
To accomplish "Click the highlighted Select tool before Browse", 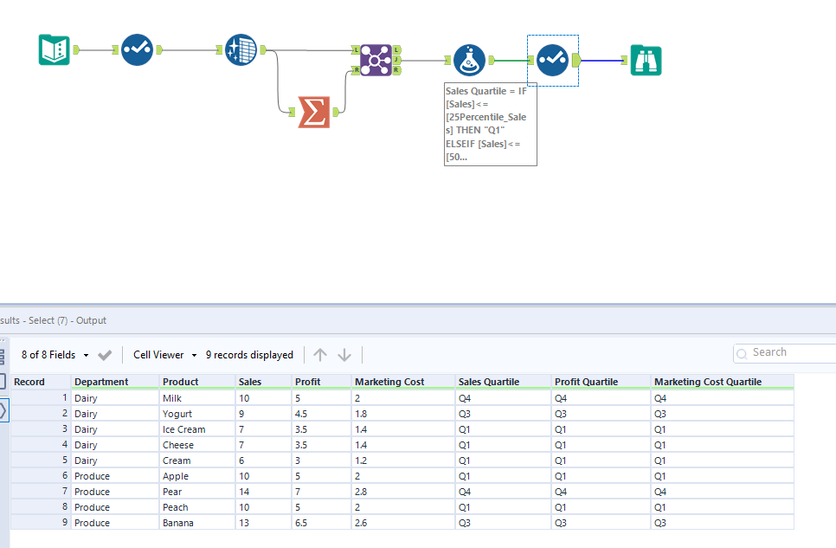I will point(552,60).
